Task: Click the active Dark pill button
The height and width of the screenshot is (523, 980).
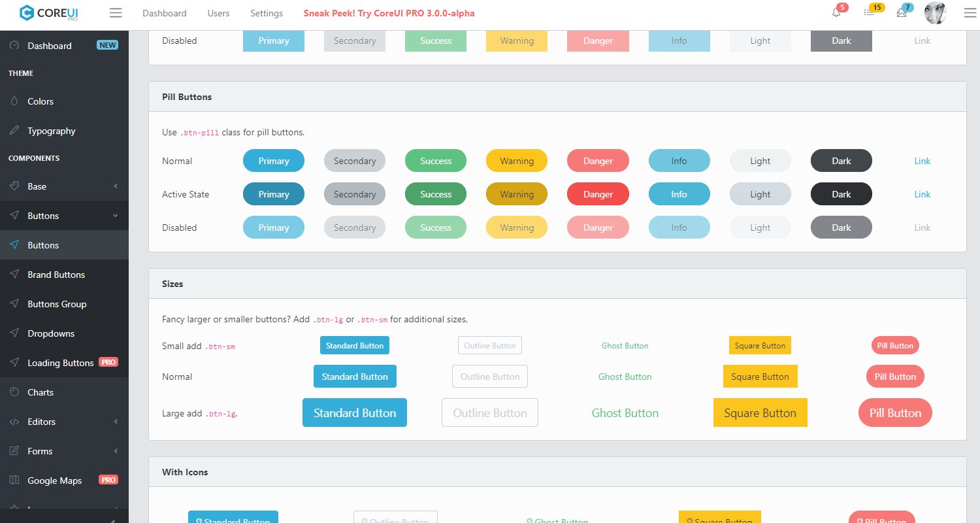Action: click(841, 194)
